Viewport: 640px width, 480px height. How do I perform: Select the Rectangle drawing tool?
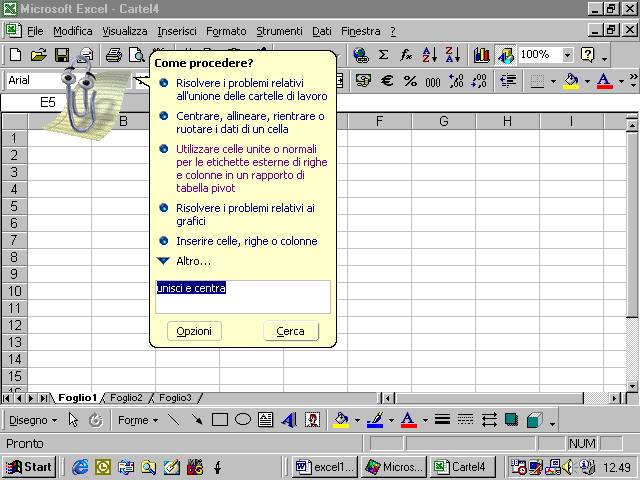click(x=220, y=420)
